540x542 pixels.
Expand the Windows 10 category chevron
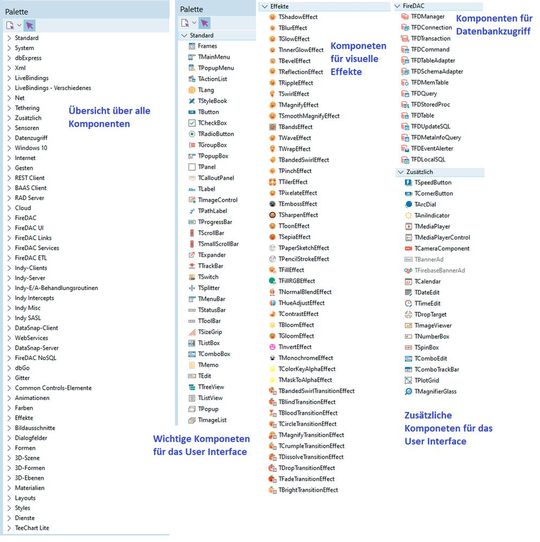pyautogui.click(x=9, y=148)
